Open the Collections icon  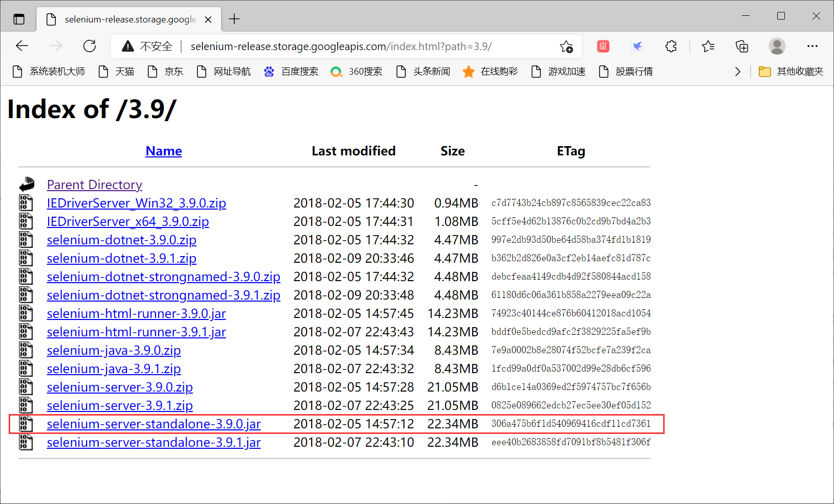(741, 46)
